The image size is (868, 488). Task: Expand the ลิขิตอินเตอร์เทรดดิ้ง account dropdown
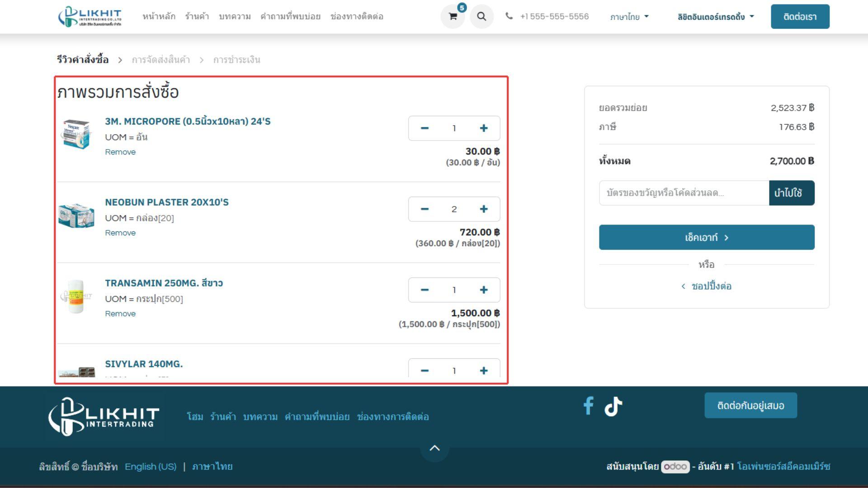tap(716, 17)
